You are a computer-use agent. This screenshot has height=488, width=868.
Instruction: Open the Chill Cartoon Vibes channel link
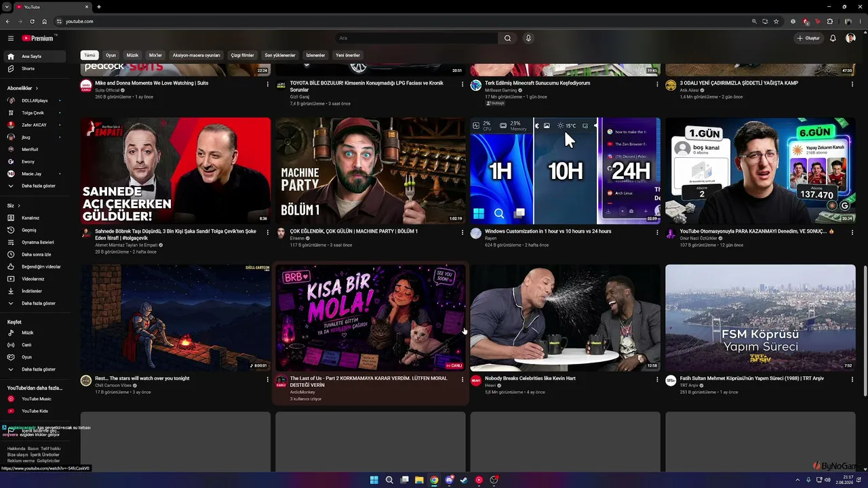pyautogui.click(x=113, y=385)
